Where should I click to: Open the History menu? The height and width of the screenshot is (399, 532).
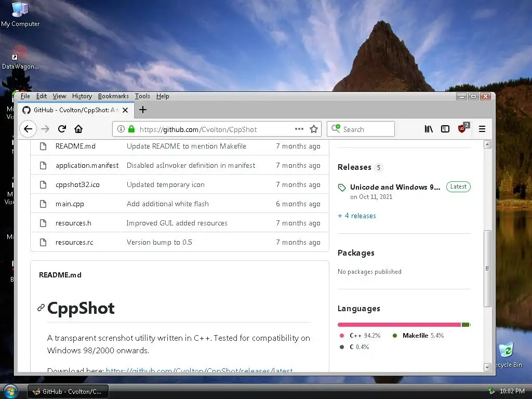pos(82,96)
